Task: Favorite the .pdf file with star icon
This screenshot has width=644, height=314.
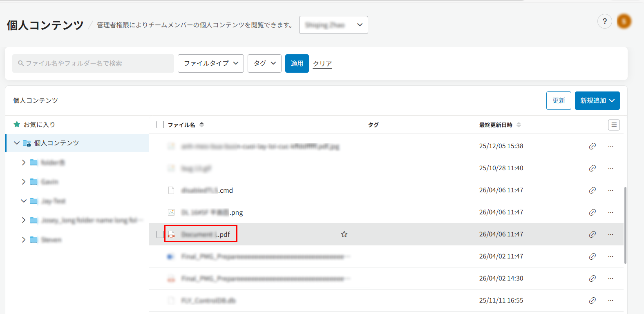Action: [344, 234]
